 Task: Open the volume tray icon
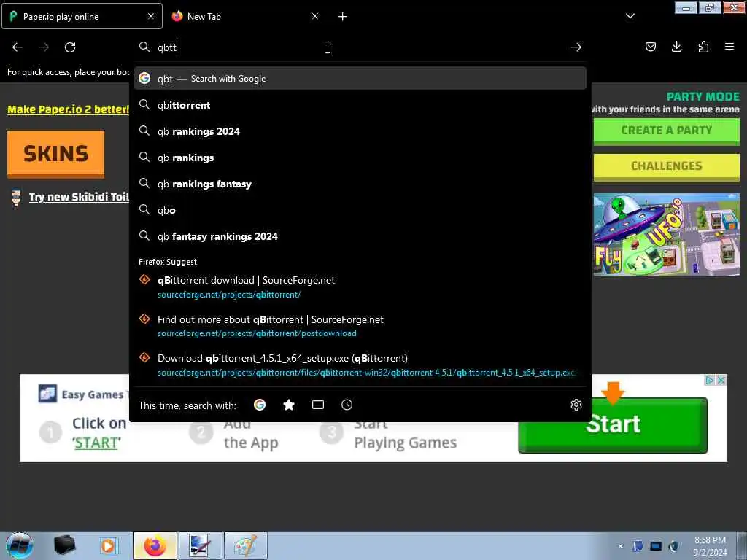(x=674, y=546)
